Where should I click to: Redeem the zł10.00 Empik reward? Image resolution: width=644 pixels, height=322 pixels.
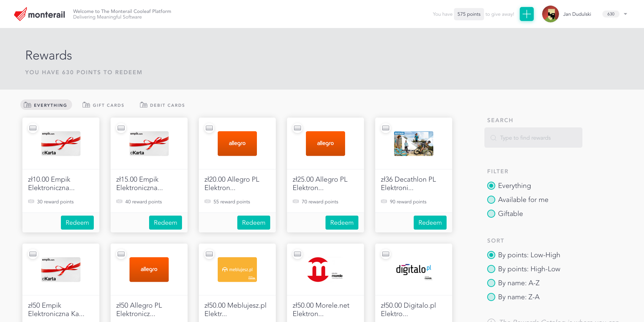pos(77,223)
